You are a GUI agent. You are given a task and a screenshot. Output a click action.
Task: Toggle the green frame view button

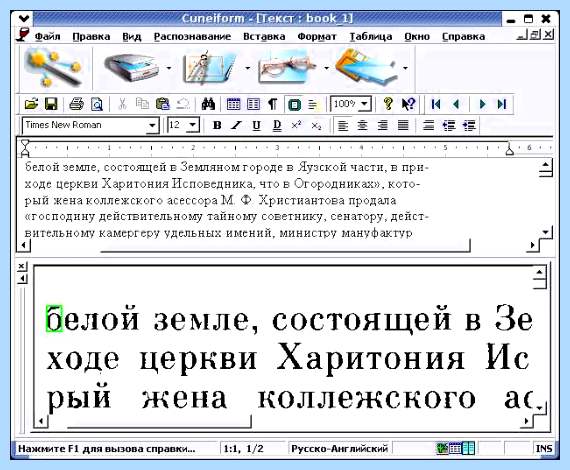(x=294, y=105)
